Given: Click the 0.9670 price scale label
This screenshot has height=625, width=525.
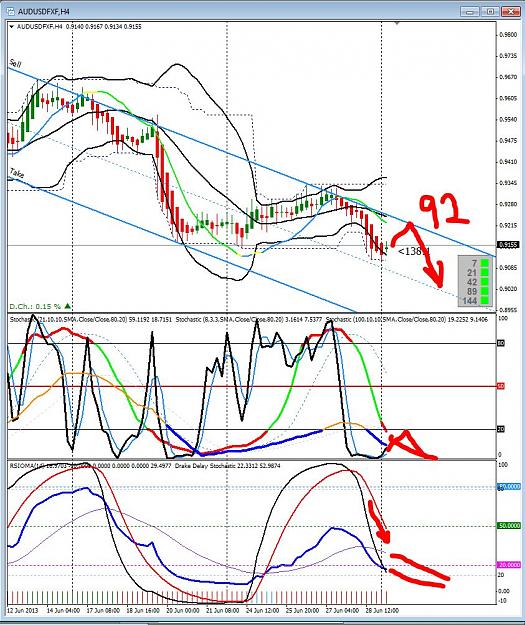Looking at the screenshot, I should [x=508, y=77].
